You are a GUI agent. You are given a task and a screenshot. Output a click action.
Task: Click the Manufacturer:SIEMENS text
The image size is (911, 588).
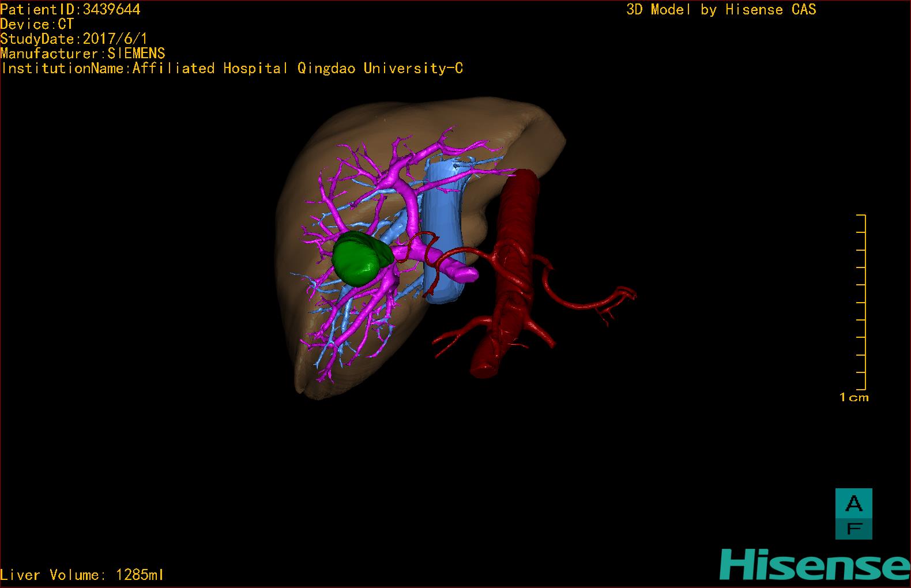(82, 54)
